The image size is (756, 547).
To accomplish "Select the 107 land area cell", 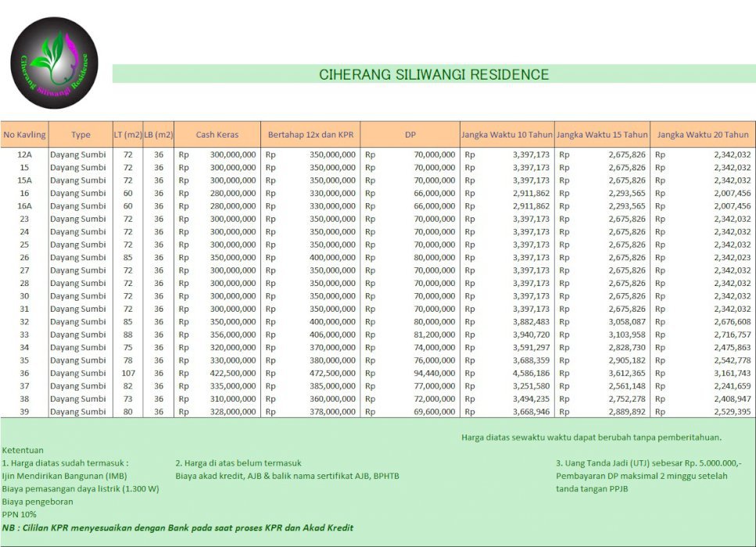I will 128,373.
